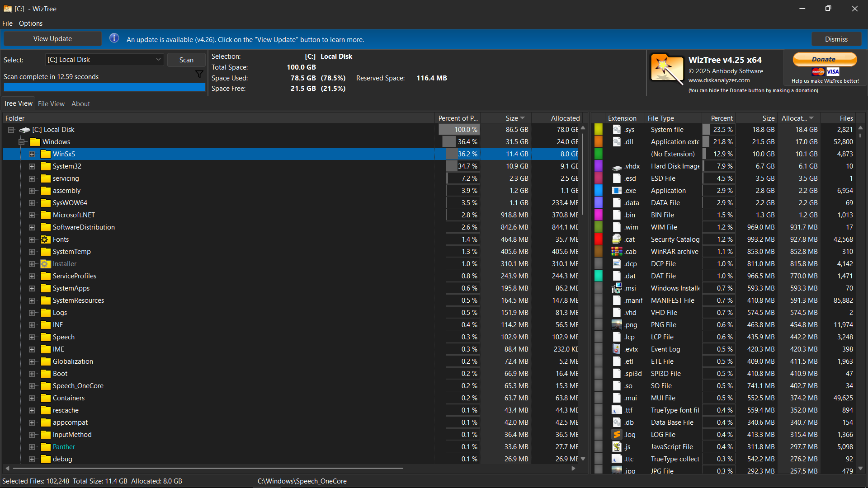Click the .log file type icon
The width and height of the screenshot is (868, 488).
point(617,435)
